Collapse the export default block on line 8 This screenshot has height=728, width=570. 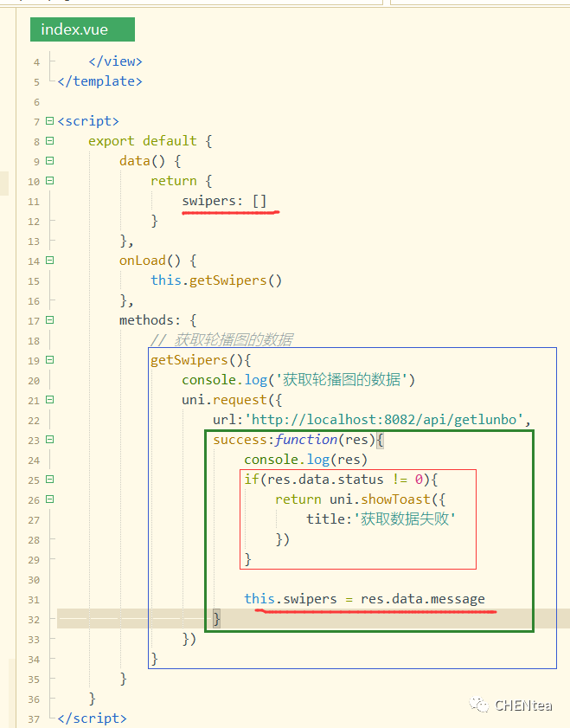pyautogui.click(x=49, y=141)
